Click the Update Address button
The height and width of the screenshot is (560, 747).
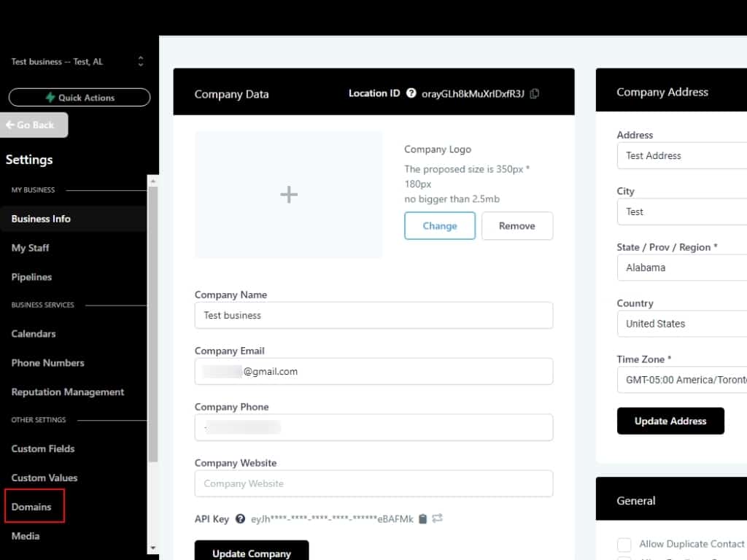[x=670, y=421]
